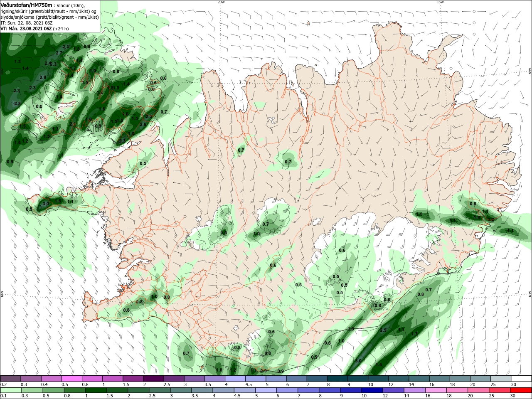Screen dimensions: 532x399
Task: Click the Veðurstofan/HM750m title text
Action: 26,5
